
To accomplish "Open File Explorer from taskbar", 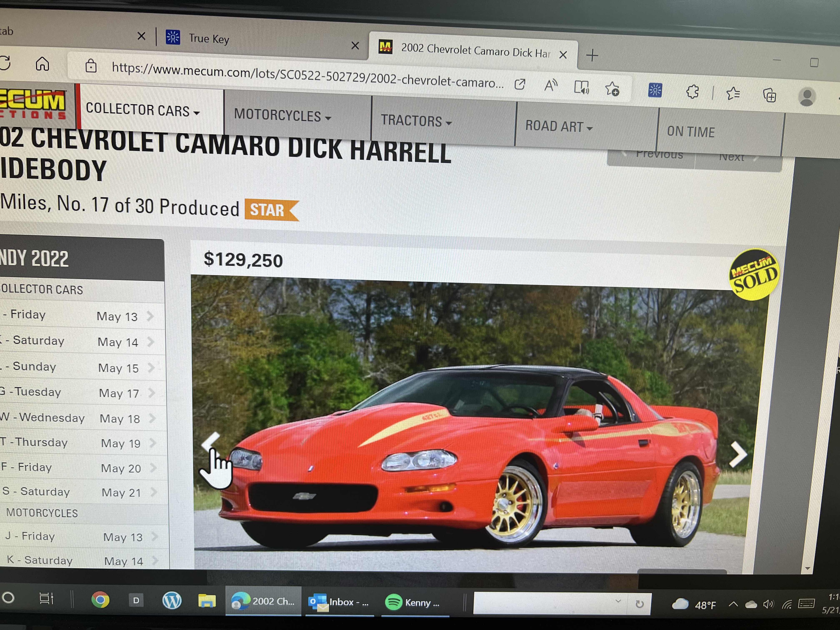I will [x=207, y=601].
